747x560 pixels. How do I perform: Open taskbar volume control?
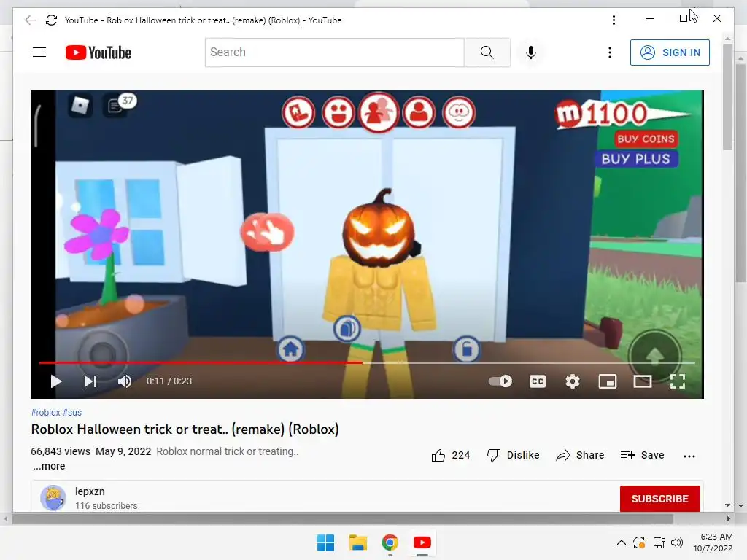click(x=677, y=542)
